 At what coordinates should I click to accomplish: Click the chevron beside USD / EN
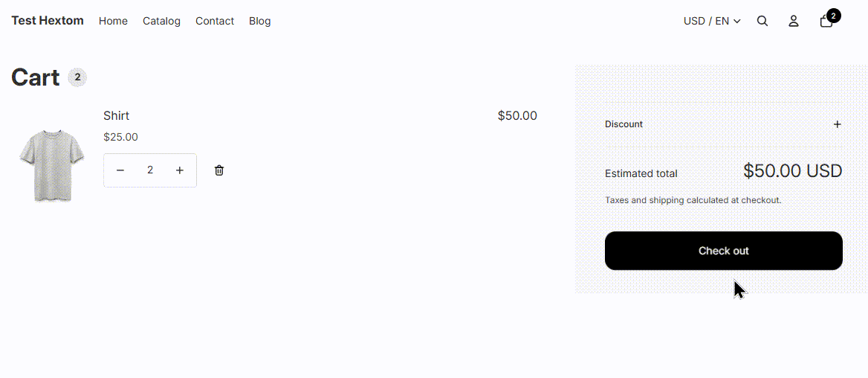(736, 21)
